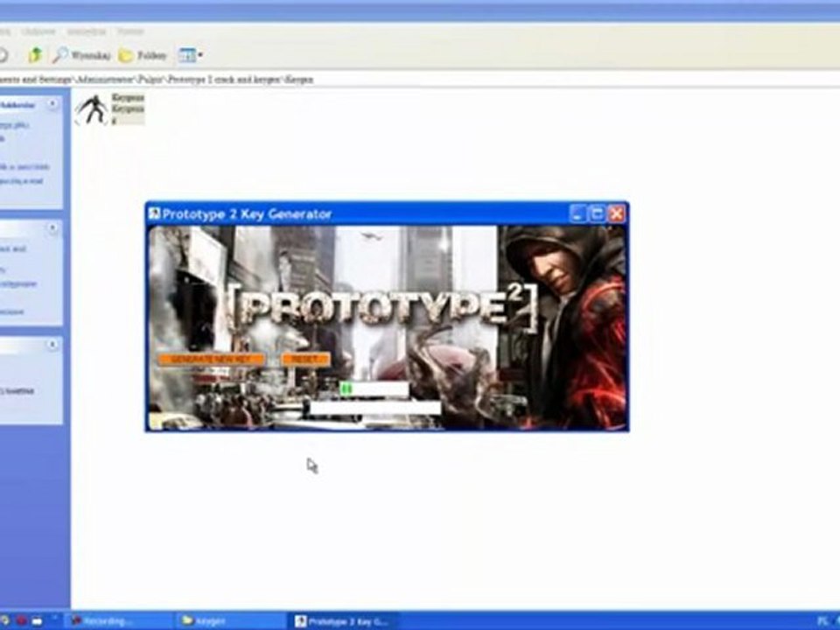The width and height of the screenshot is (840, 630).
Task: Open the Narzędzia menu in Explorer
Action: pyautogui.click(x=87, y=31)
